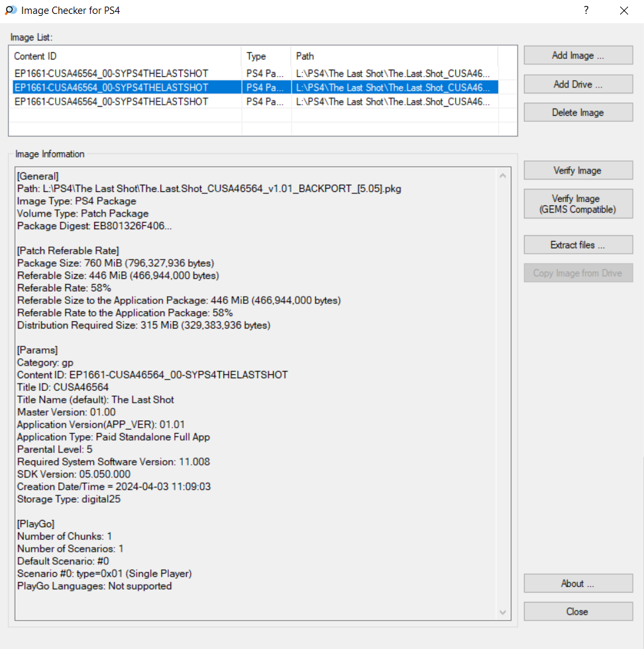The height and width of the screenshot is (649, 644).
Task: Click the Add Drive button
Action: coord(578,84)
